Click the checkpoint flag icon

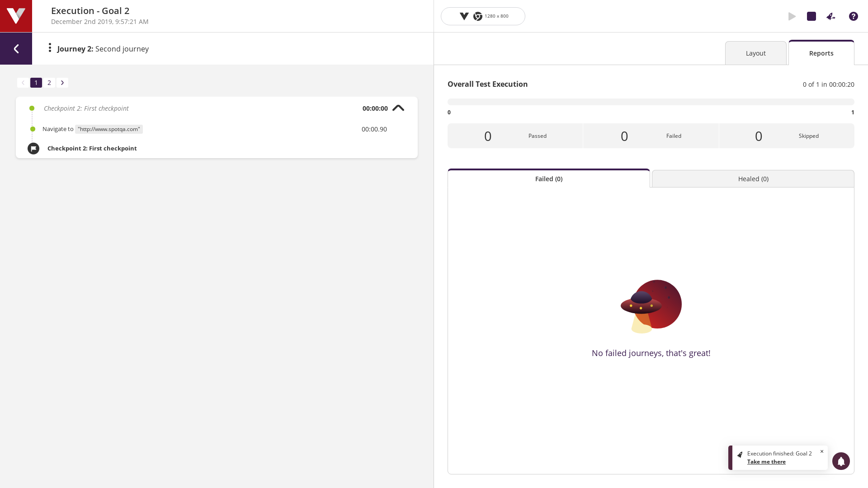coord(33,149)
